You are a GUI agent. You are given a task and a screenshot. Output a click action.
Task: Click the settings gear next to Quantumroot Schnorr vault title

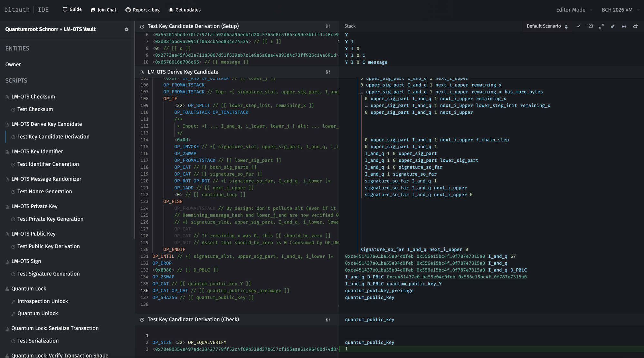(127, 29)
